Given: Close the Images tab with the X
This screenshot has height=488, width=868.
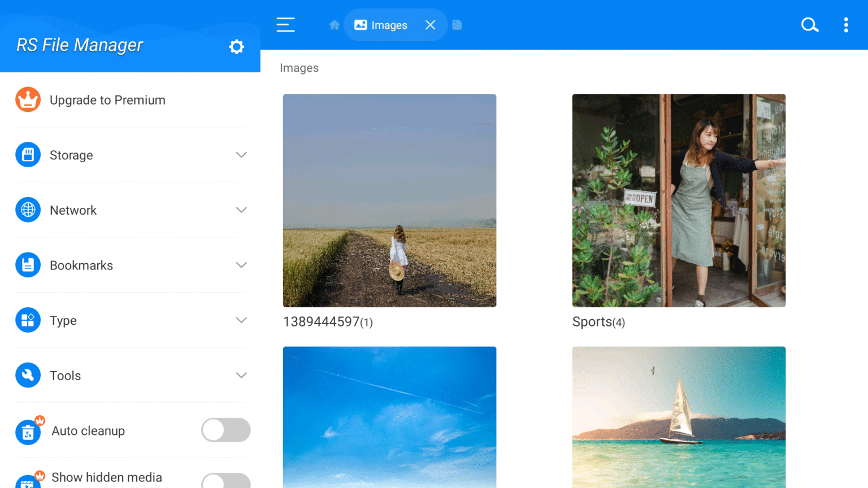Looking at the screenshot, I should [x=430, y=25].
